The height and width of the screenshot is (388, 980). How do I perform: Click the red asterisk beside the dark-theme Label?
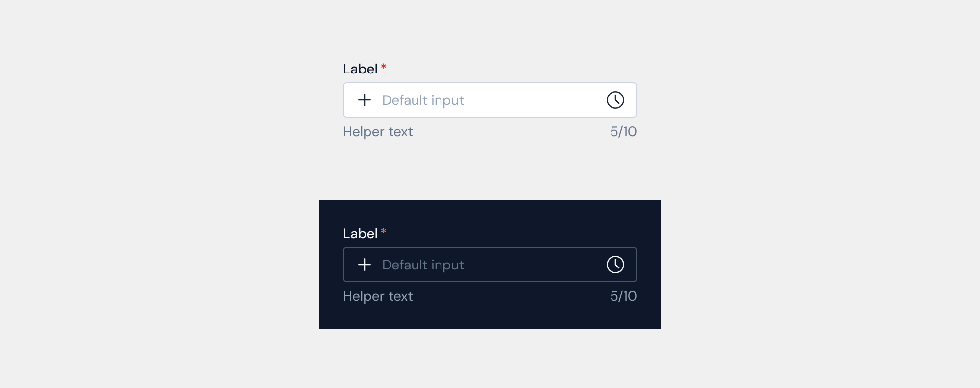pyautogui.click(x=384, y=231)
